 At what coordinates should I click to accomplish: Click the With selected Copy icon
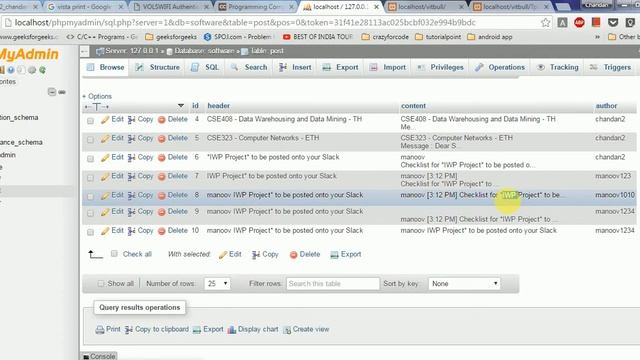256,255
